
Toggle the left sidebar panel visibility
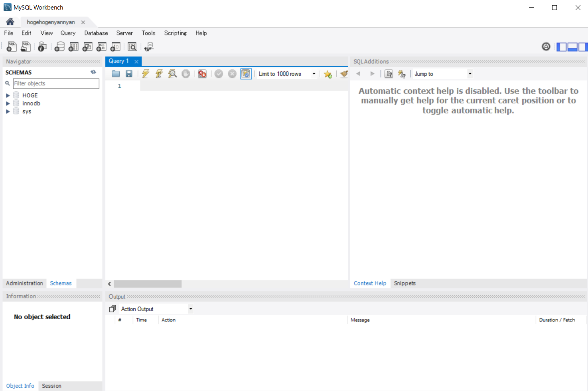[x=562, y=47]
